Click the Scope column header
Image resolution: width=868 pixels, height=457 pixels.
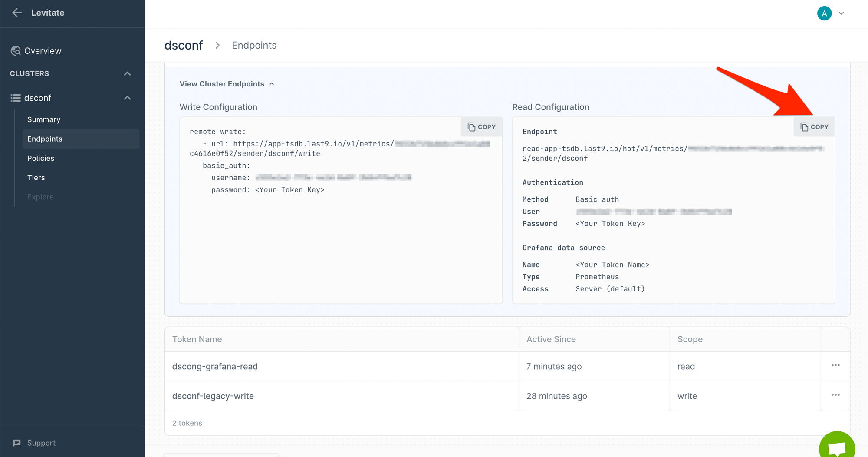[690, 339]
